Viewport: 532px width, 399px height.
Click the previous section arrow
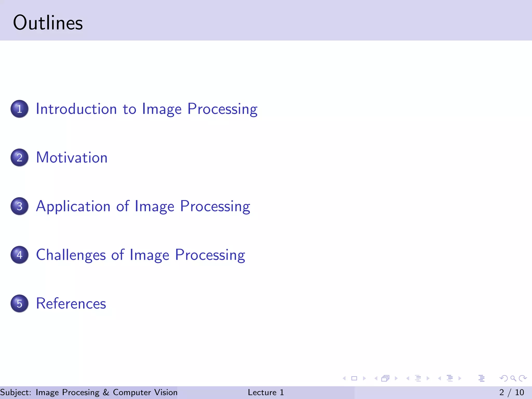coord(440,378)
